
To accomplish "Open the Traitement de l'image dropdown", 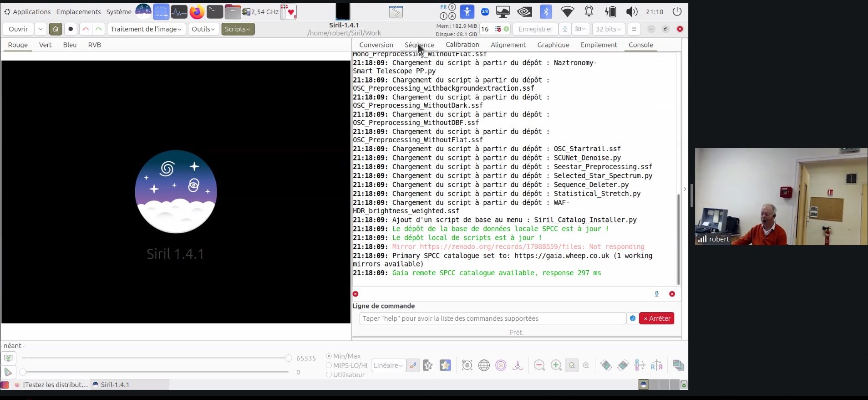I will coord(146,29).
